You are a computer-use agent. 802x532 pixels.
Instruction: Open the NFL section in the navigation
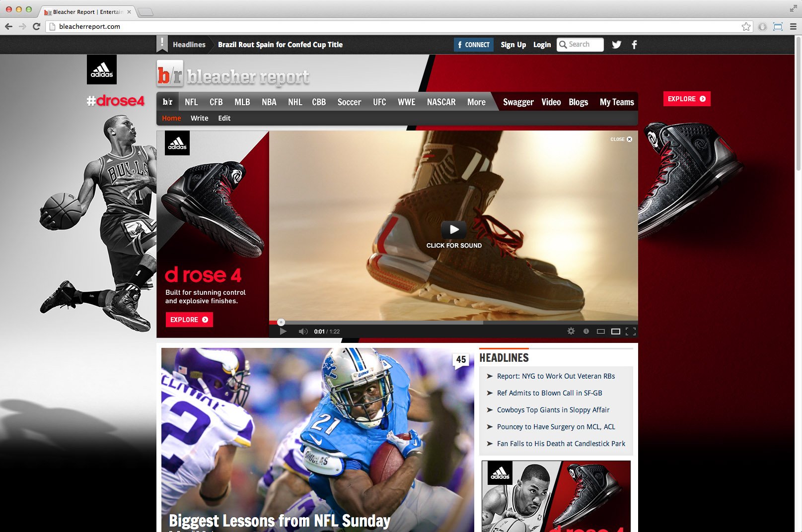tap(191, 102)
